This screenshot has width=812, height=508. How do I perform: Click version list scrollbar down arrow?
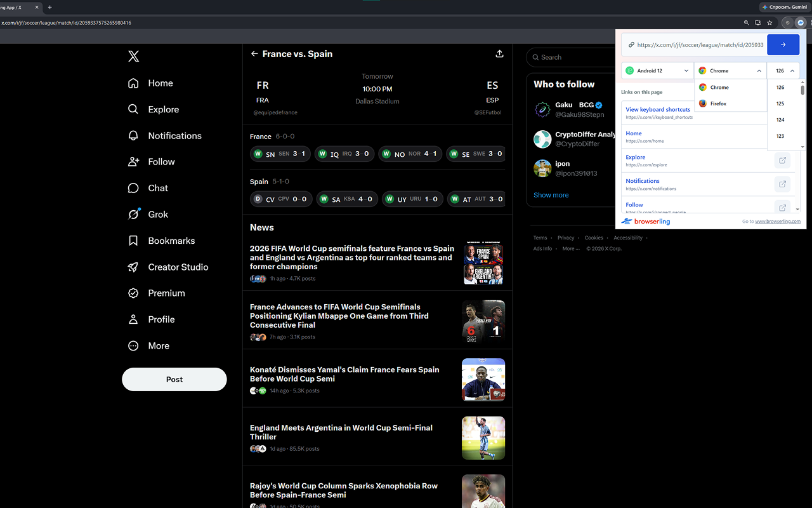coord(802,147)
